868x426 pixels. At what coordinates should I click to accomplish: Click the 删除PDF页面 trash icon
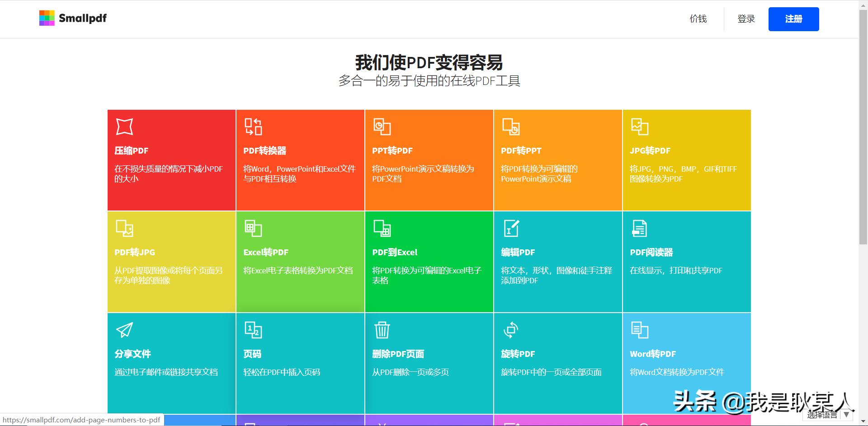[382, 330]
